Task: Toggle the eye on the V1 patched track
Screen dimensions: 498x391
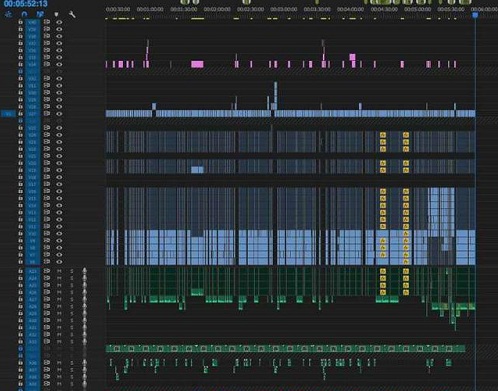Action: 59,114
